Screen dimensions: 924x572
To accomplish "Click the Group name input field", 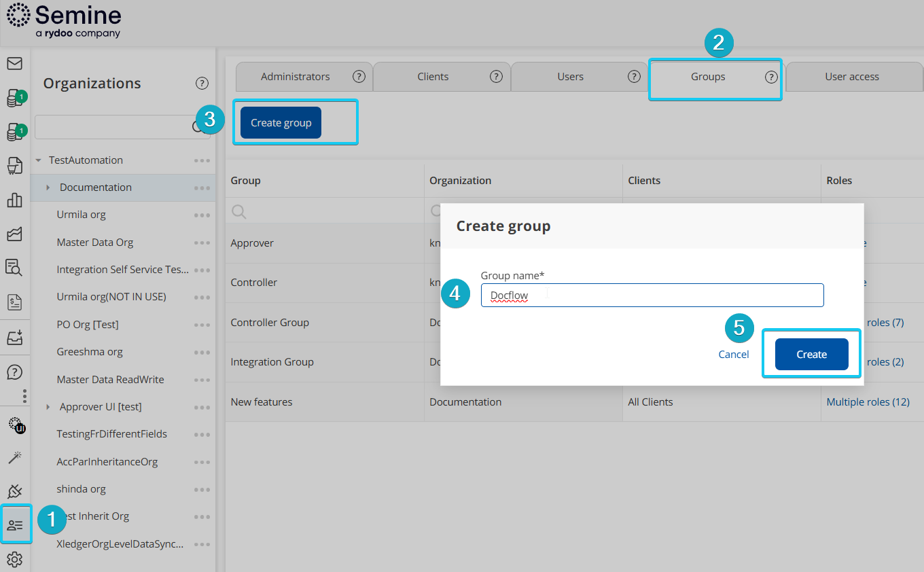I will coord(652,296).
